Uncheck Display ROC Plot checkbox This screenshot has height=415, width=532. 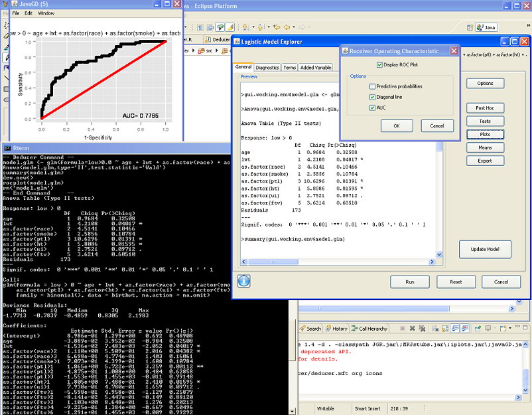379,64
